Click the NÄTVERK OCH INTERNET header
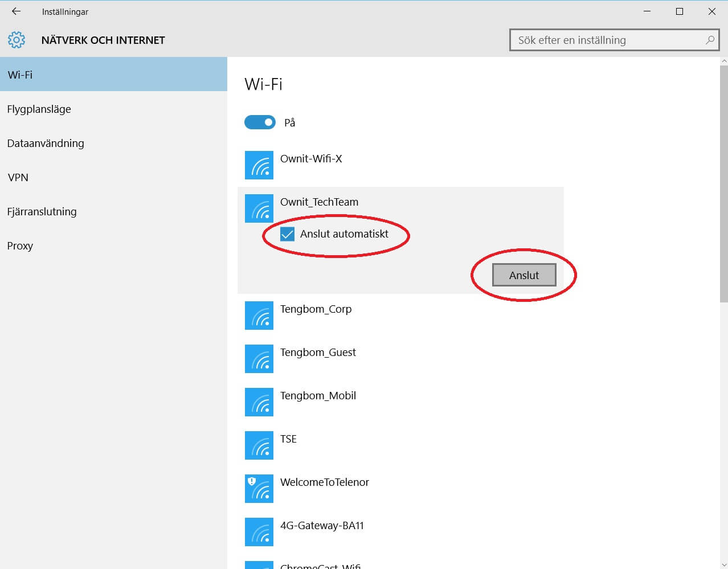Image resolution: width=728 pixels, height=569 pixels. (x=103, y=40)
